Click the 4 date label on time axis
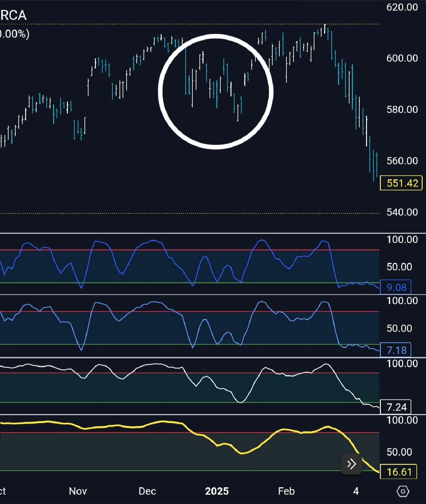The image size is (426, 504). click(356, 491)
